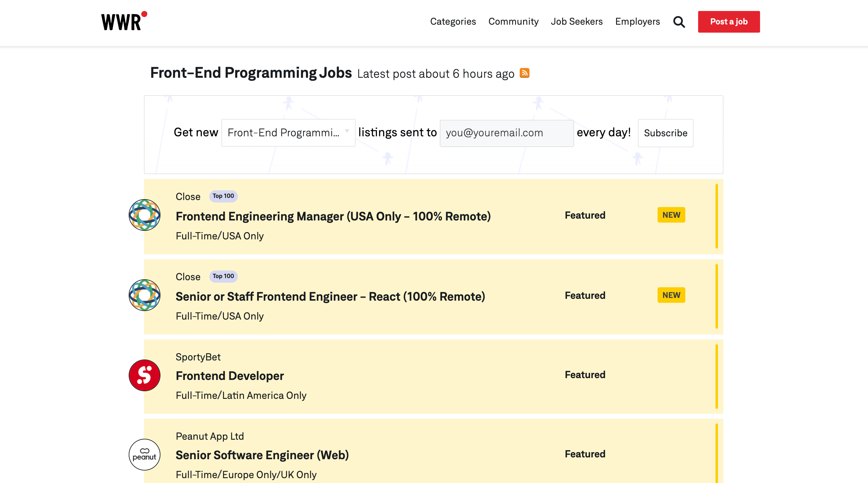The image size is (868, 483).
Task: Open the search magnifier icon
Action: (679, 22)
